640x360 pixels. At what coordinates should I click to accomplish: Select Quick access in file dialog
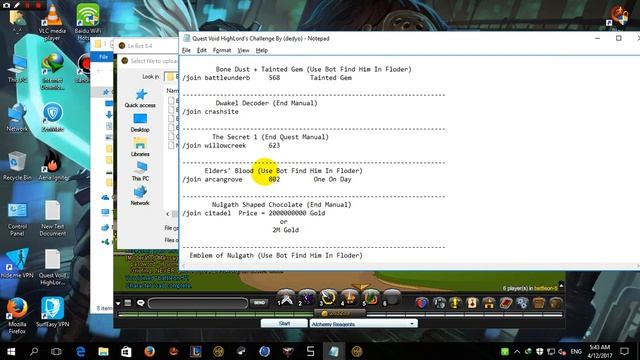pyautogui.click(x=140, y=98)
